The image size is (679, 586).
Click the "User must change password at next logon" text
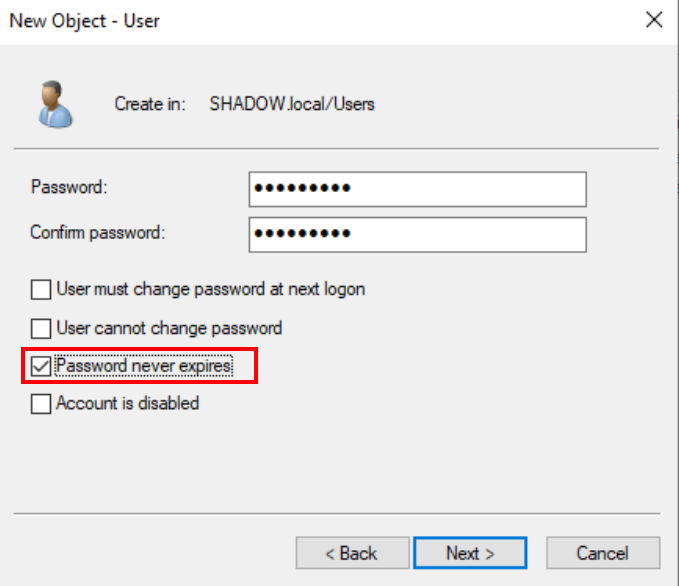tap(210, 290)
